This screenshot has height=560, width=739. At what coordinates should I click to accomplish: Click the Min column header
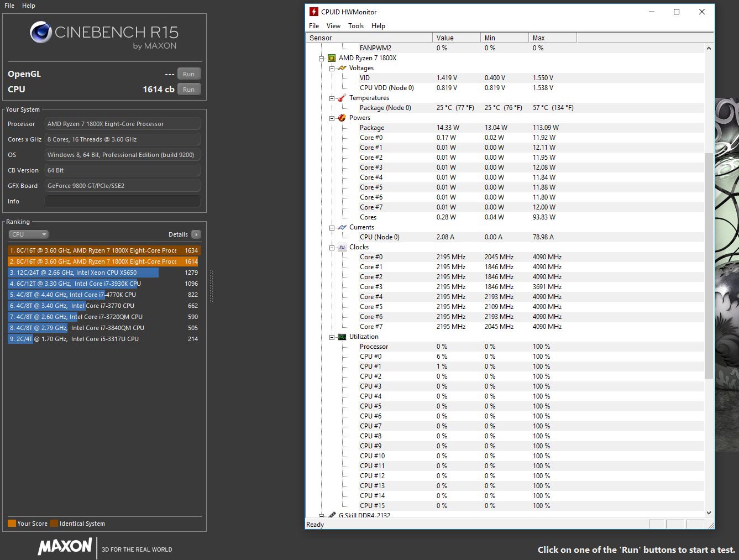tap(505, 38)
